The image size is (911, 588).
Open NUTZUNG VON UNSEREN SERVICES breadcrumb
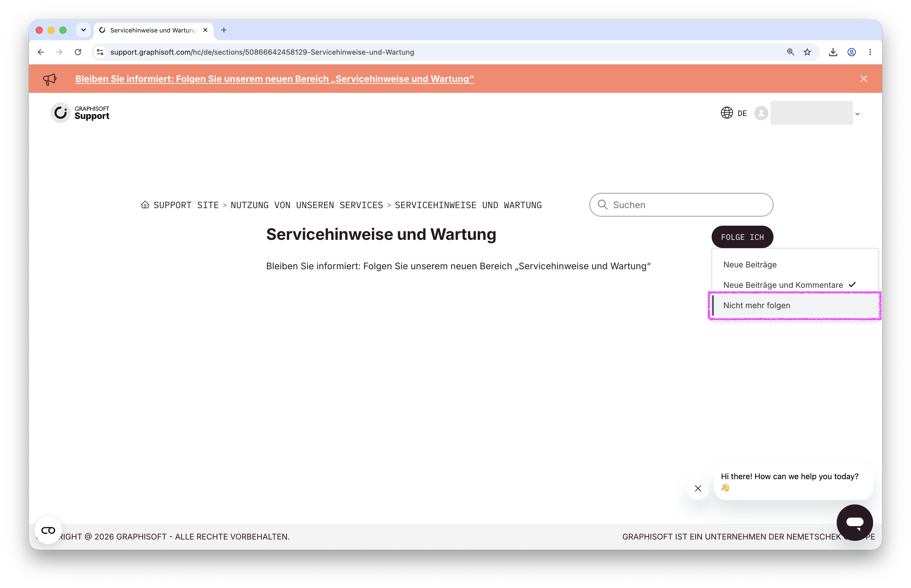[x=307, y=205]
